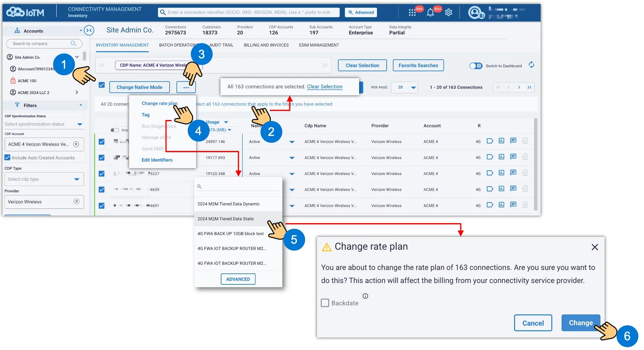Collapse the Accounts panel

pyautogui.click(x=81, y=31)
